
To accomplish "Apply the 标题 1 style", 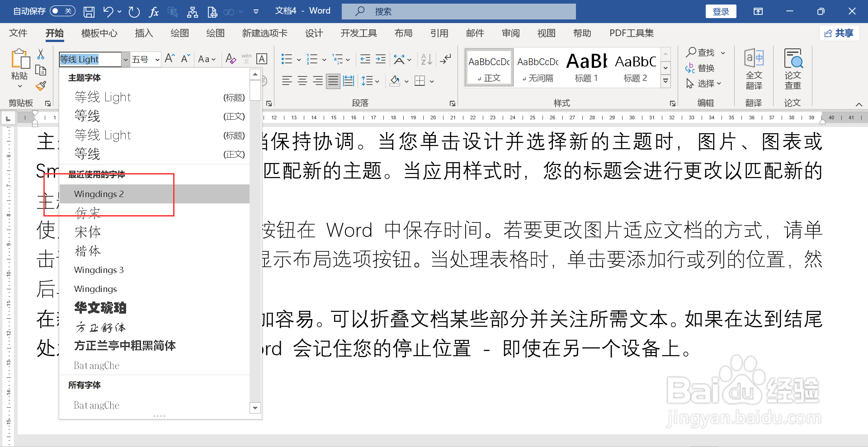I will pos(586,67).
